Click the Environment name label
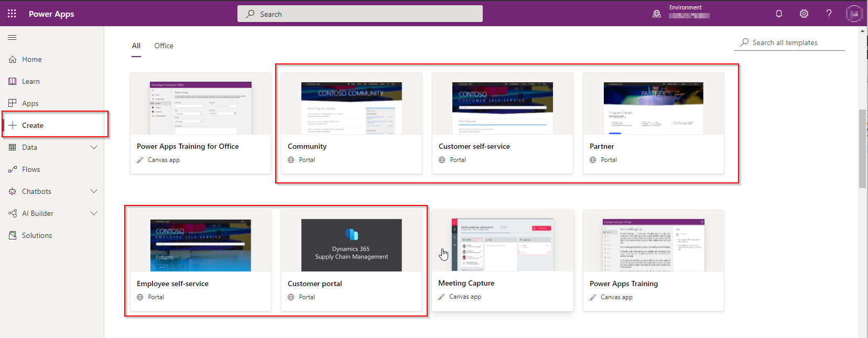This screenshot has width=868, height=338. (x=686, y=7)
